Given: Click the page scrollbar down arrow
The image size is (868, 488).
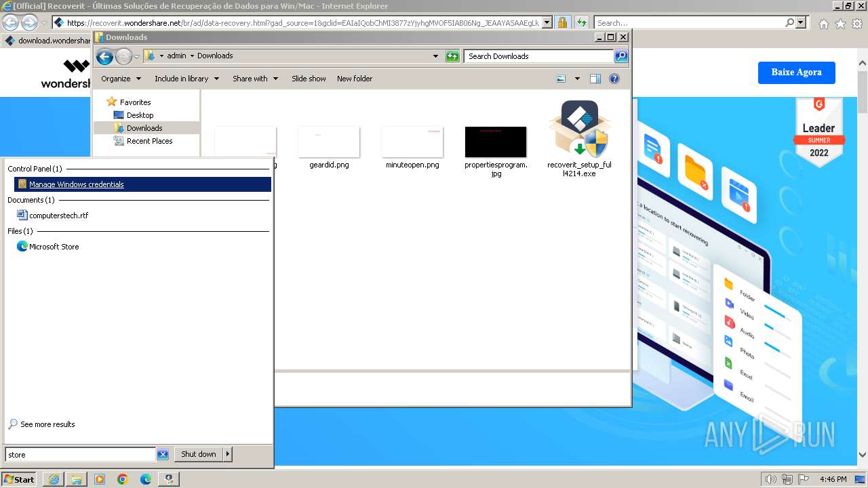Looking at the screenshot, I should pos(863,455).
